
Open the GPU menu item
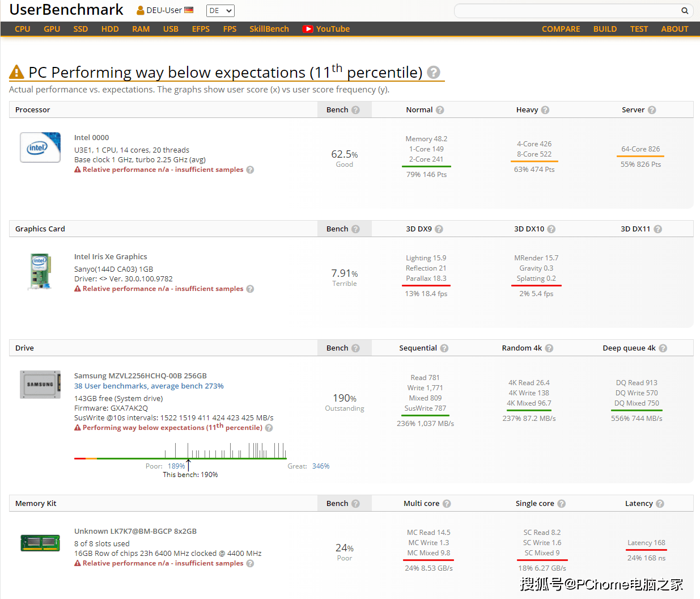52,29
